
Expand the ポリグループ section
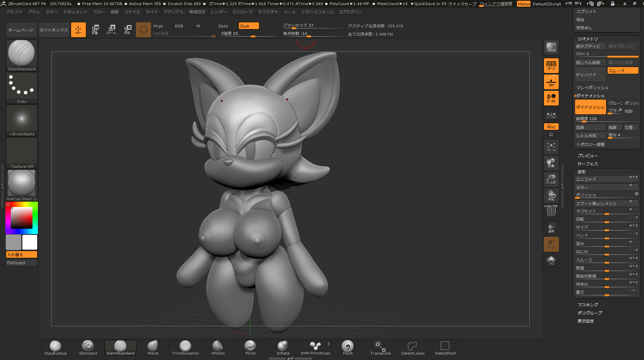tap(590, 313)
